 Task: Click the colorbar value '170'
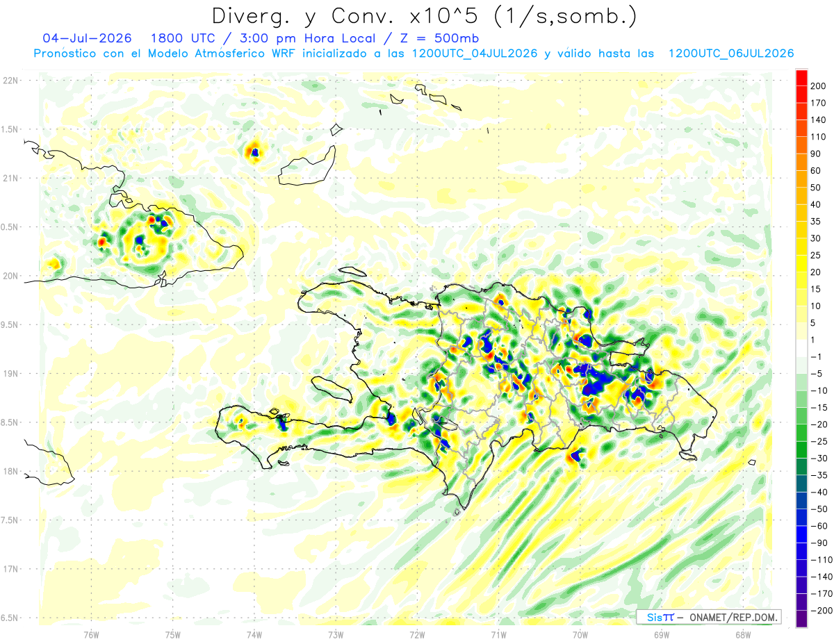click(x=819, y=103)
